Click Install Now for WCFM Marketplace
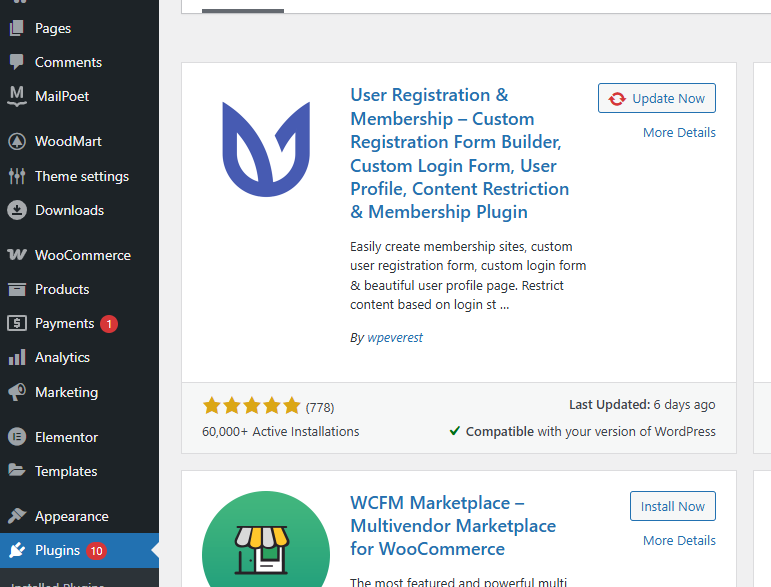 (x=673, y=506)
